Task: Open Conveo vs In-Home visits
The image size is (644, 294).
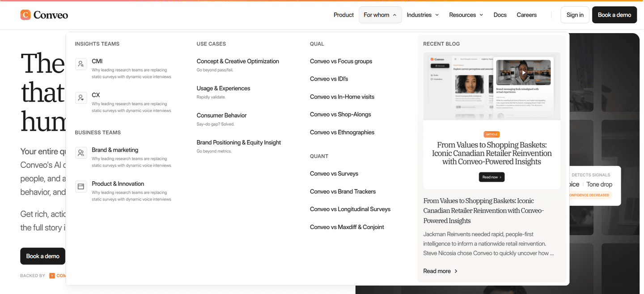Action: pyautogui.click(x=342, y=97)
